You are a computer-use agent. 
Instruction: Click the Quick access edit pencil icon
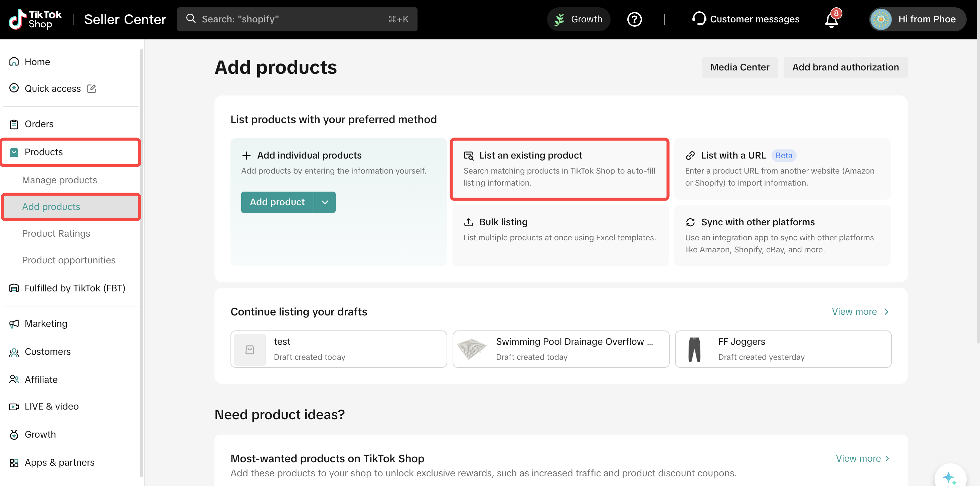(x=92, y=88)
